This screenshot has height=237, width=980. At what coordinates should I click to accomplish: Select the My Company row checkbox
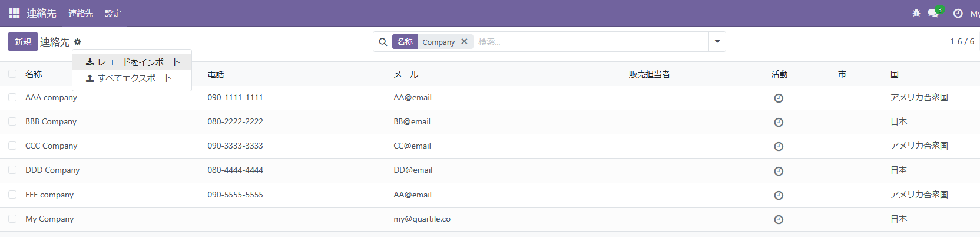coord(12,219)
